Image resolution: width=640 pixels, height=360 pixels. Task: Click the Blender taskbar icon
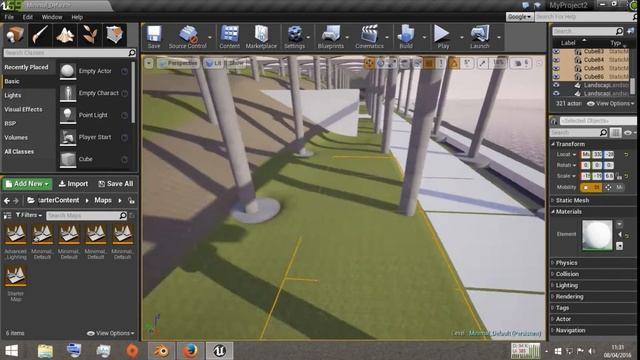tap(162, 351)
